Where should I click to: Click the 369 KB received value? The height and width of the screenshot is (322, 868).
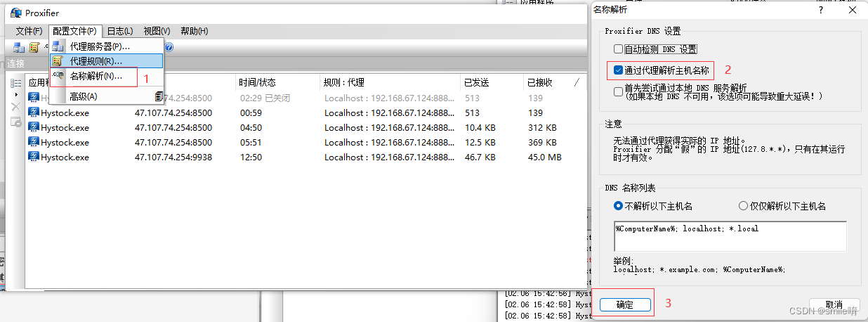[x=542, y=142]
